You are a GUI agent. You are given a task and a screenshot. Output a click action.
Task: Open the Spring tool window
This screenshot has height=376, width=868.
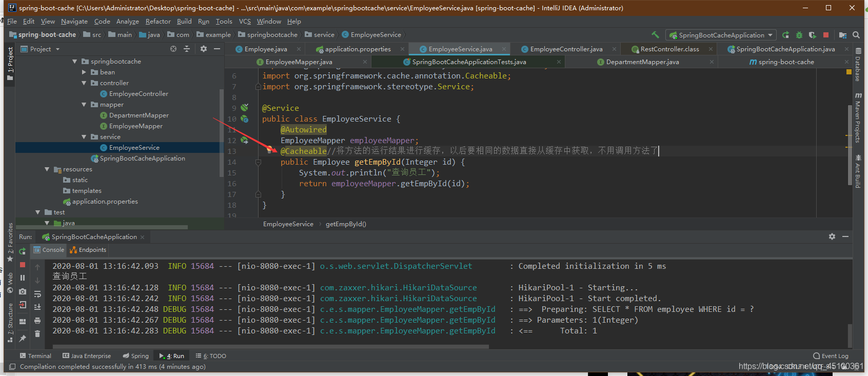[136, 356]
